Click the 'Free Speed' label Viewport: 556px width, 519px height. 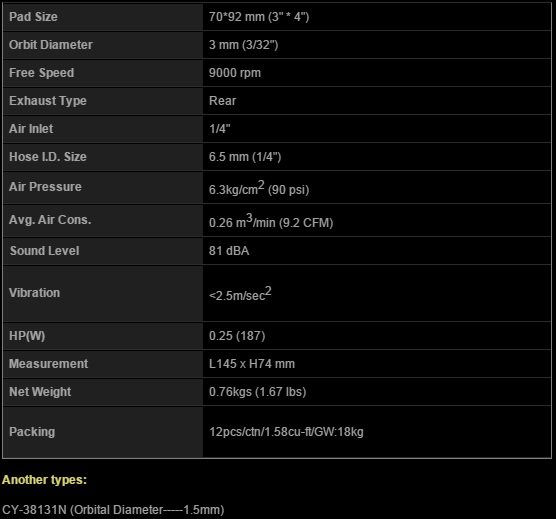[41, 73]
